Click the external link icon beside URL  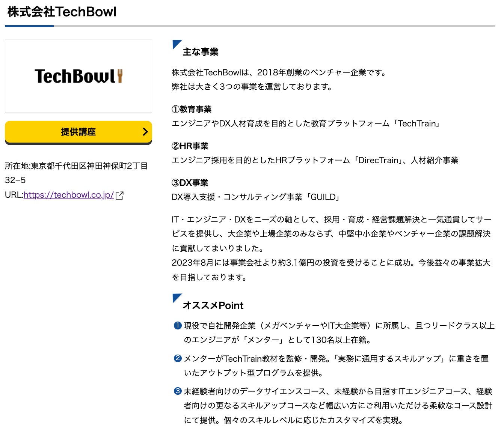[119, 195]
